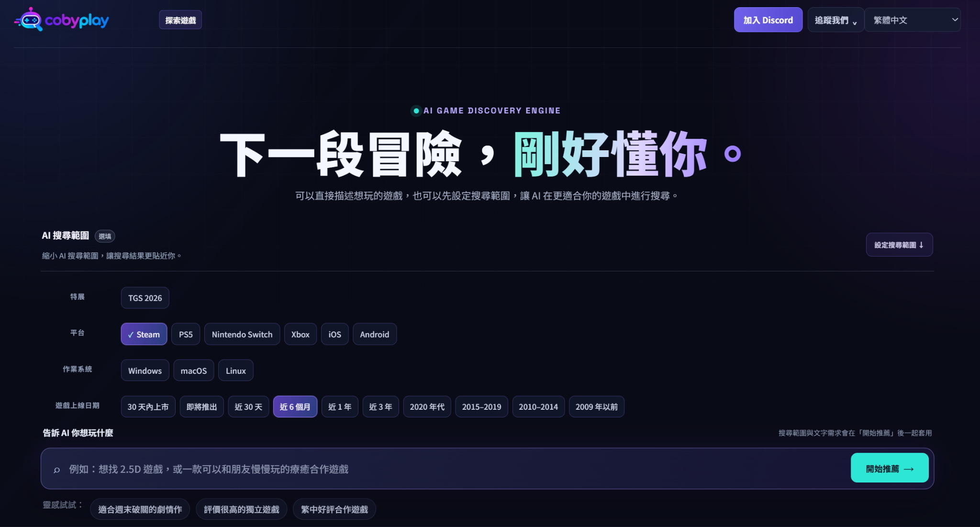This screenshot has width=980, height=527.
Task: Toggle the iOS platform filter
Action: pyautogui.click(x=334, y=334)
